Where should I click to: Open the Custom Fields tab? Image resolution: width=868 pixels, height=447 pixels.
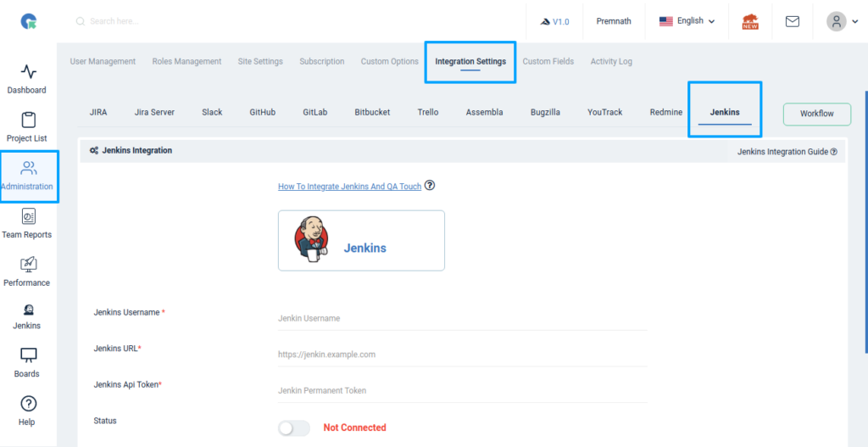click(548, 61)
